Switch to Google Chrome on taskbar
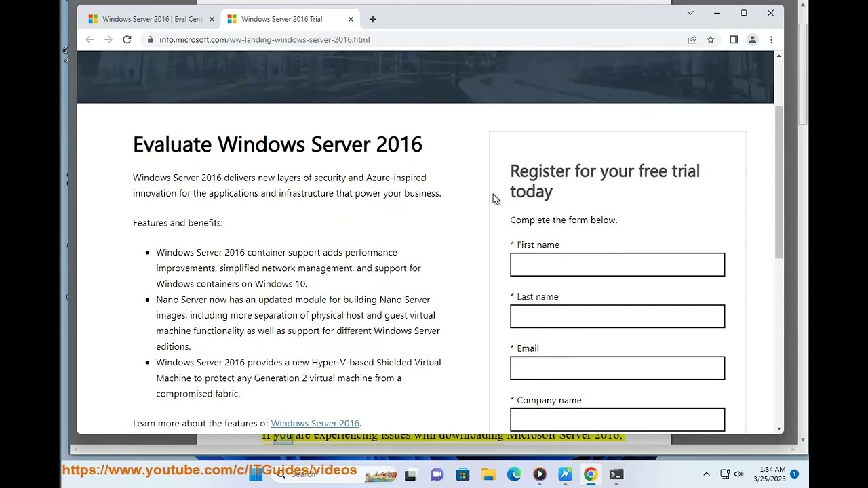 591,474
